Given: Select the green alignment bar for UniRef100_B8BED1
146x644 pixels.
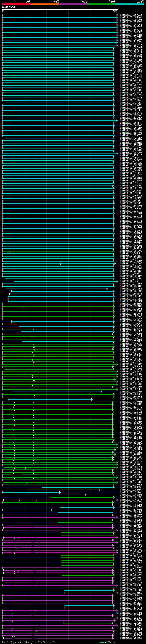Looking at the screenshot, I should pos(58,304).
